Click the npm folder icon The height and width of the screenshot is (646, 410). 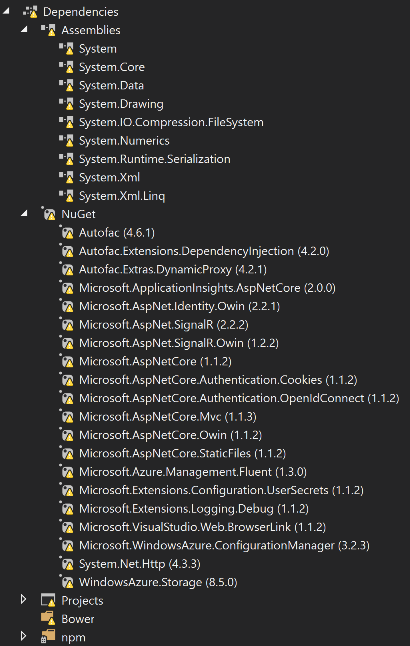pos(48,637)
